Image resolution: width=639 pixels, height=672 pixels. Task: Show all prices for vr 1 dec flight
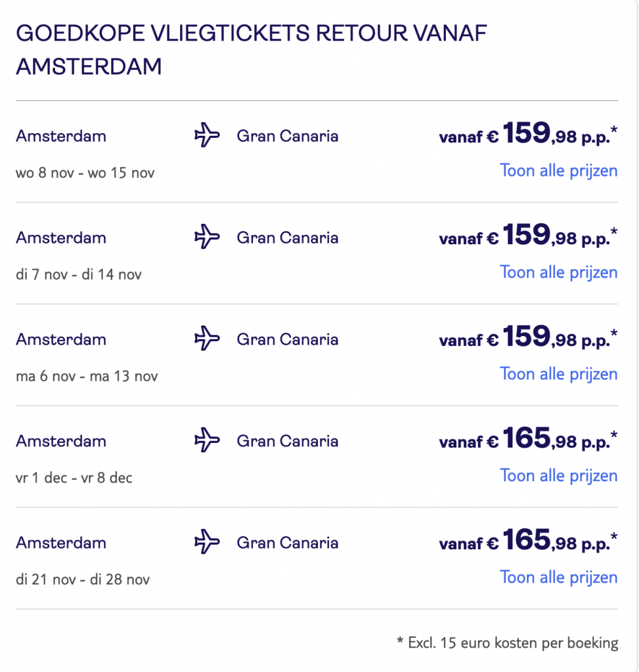(x=558, y=476)
